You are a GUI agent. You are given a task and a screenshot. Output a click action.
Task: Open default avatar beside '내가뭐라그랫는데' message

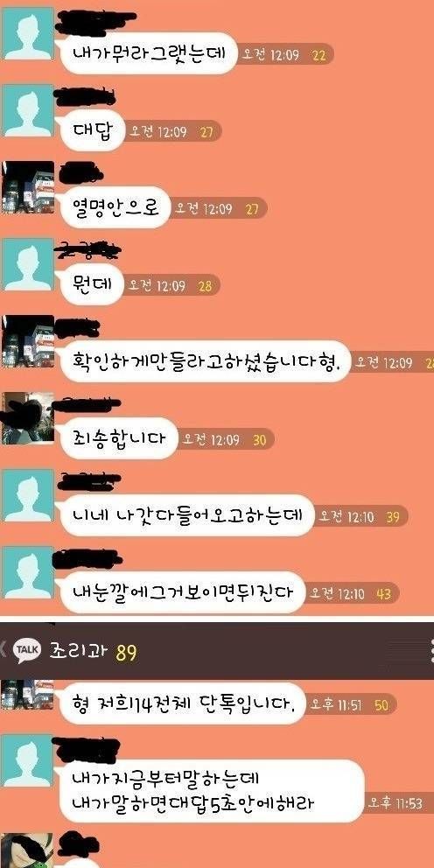tap(28, 33)
